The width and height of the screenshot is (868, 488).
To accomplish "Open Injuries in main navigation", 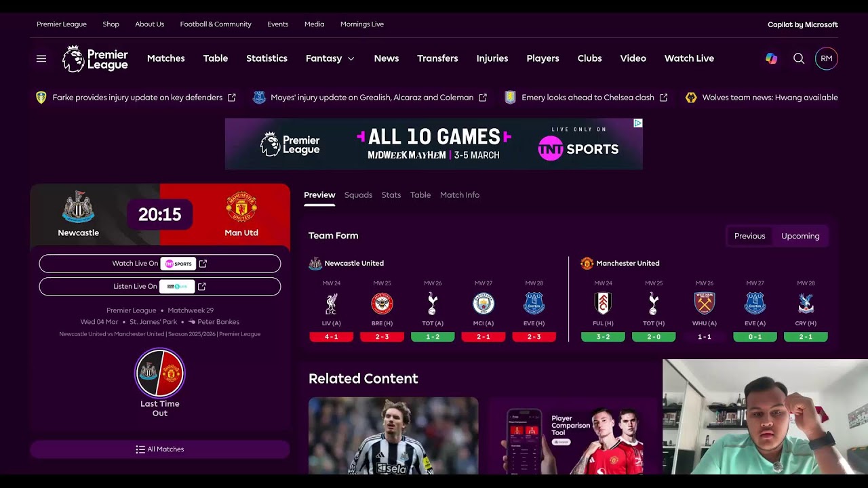I will pyautogui.click(x=492, y=58).
